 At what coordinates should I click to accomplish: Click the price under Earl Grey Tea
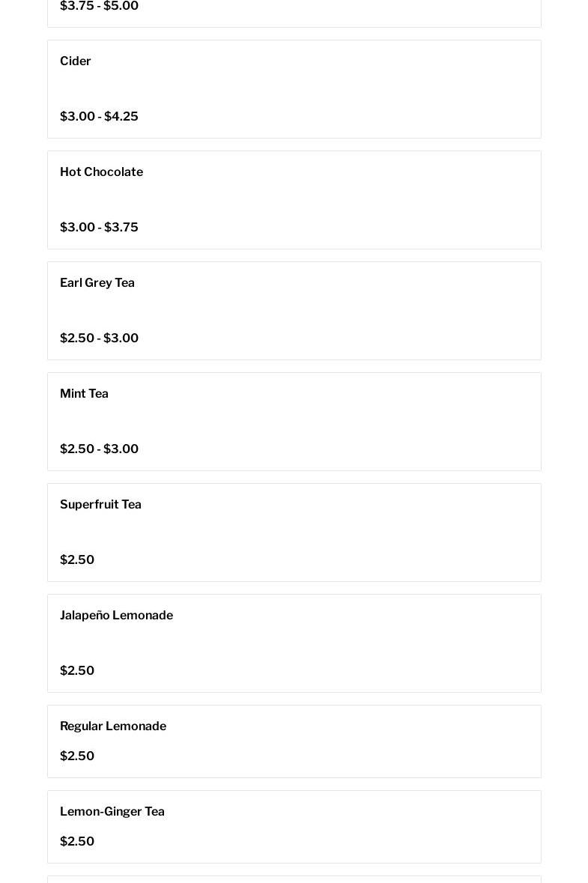[x=99, y=339]
